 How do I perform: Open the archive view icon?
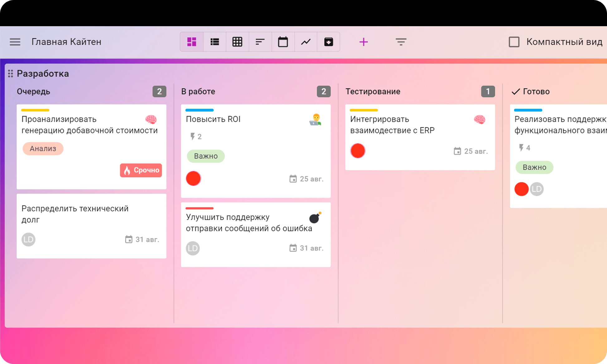coord(328,42)
